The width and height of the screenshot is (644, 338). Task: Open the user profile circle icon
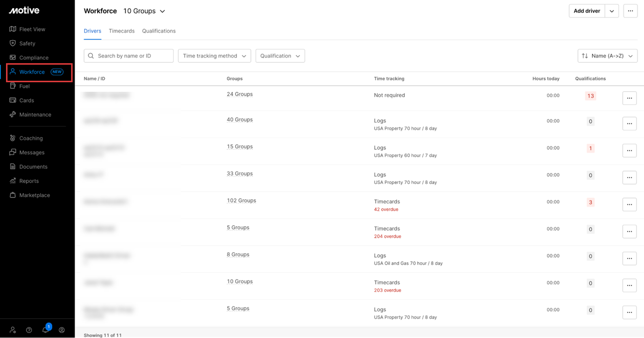(x=62, y=330)
